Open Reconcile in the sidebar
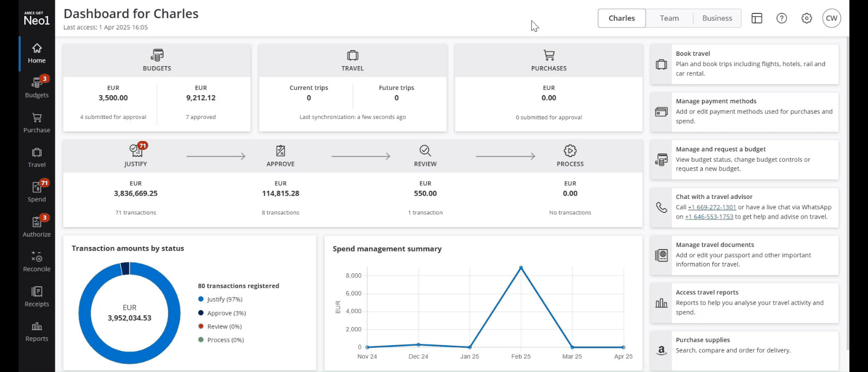This screenshot has height=372, width=868. coord(37,261)
